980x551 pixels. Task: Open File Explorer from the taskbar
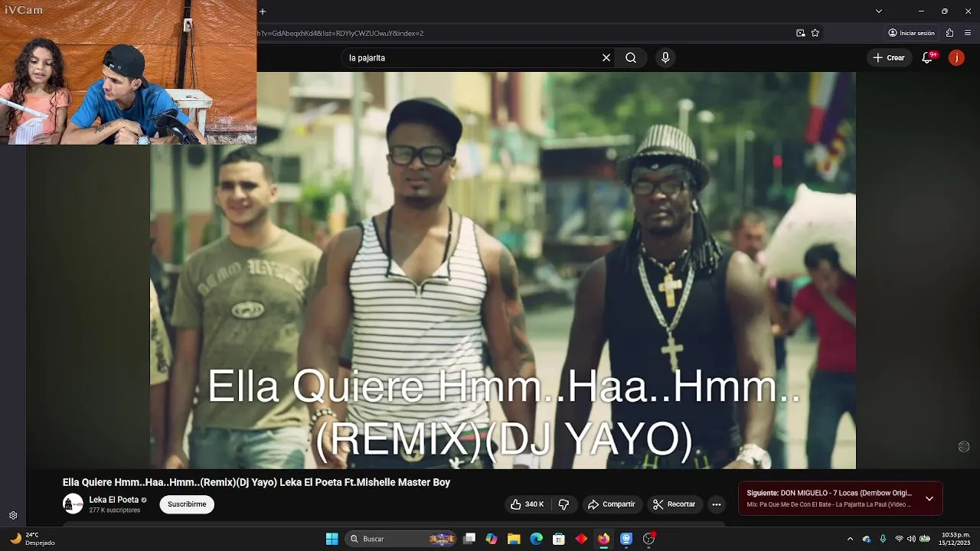tap(514, 539)
